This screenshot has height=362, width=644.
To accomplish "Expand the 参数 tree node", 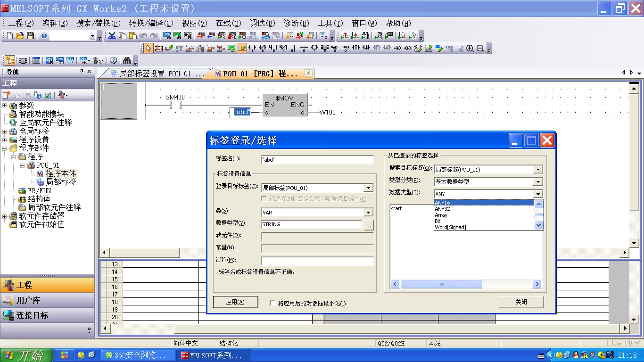I will click(x=5, y=106).
